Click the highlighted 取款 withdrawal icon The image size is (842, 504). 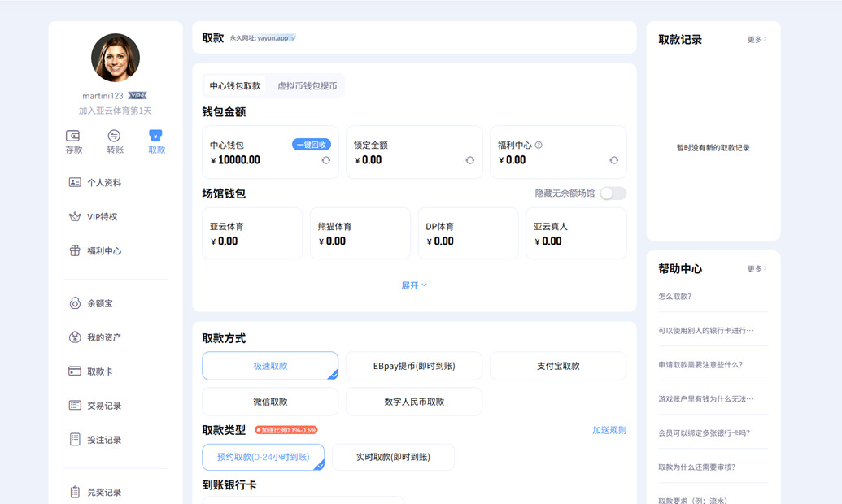[155, 139]
